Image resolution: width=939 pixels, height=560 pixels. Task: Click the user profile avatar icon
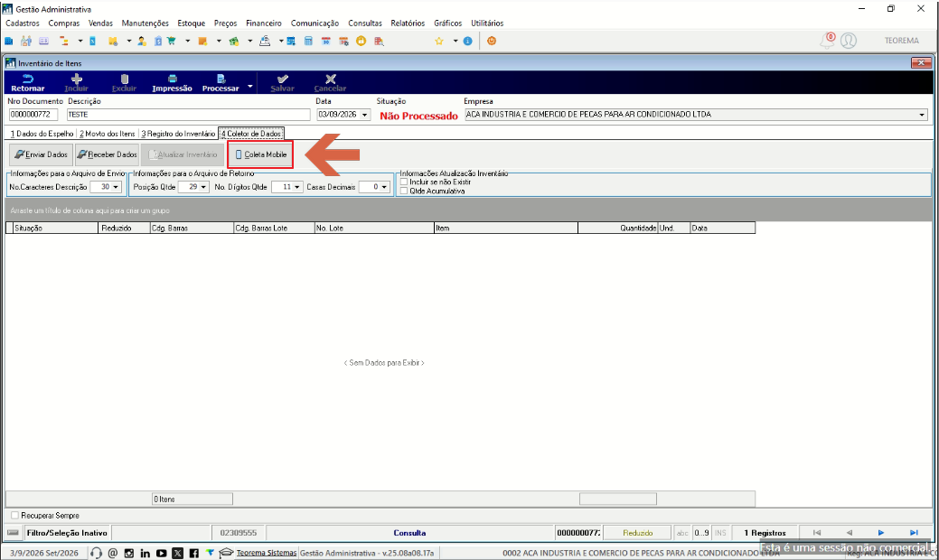(848, 41)
